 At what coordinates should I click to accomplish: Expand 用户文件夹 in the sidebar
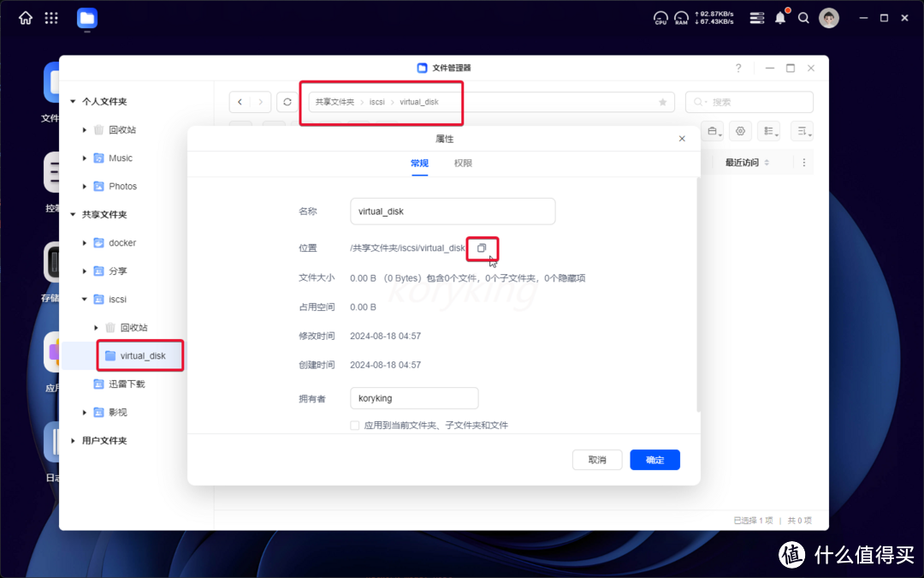pos(72,440)
